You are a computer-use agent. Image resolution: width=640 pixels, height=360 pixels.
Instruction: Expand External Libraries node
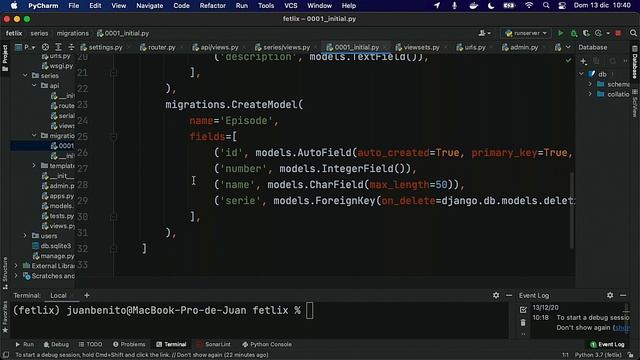(x=16, y=266)
